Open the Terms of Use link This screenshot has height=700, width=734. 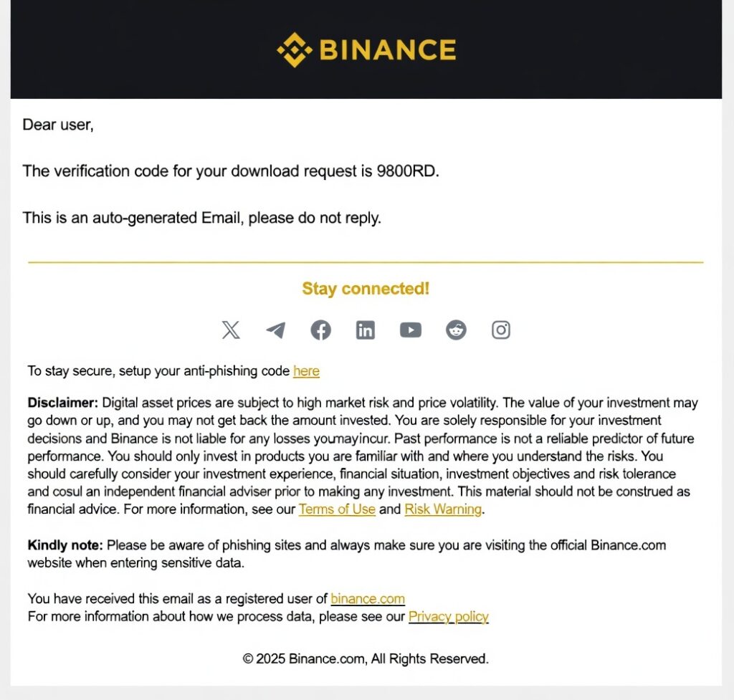pos(337,509)
